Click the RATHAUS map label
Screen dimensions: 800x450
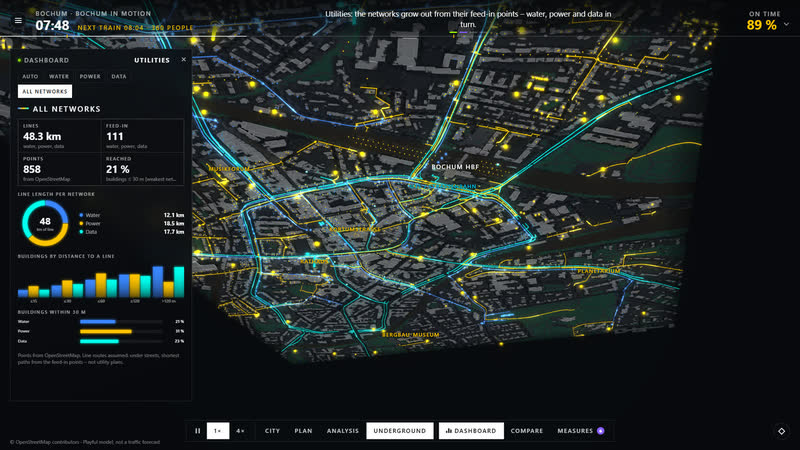314,261
